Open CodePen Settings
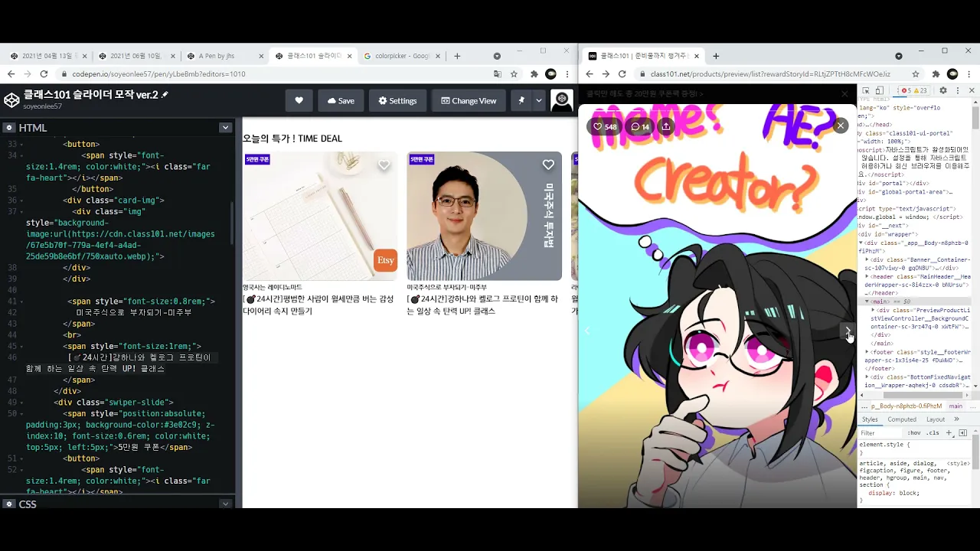 click(x=397, y=100)
